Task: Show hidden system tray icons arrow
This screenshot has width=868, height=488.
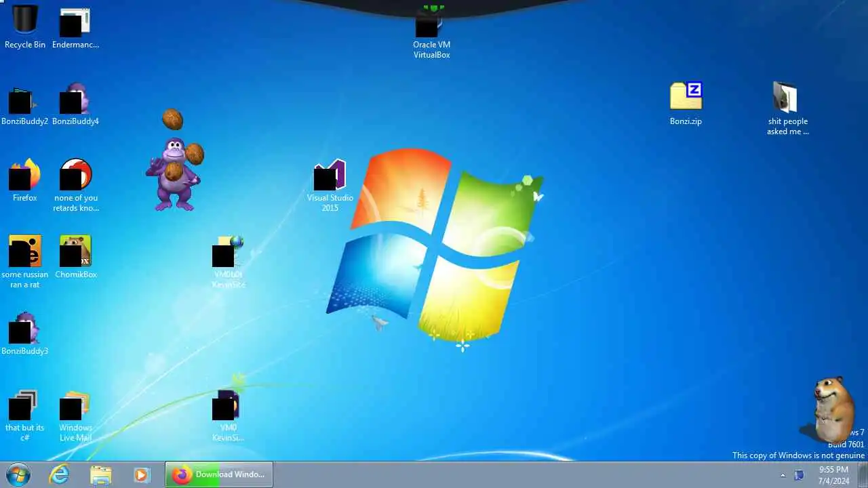Action: click(783, 475)
